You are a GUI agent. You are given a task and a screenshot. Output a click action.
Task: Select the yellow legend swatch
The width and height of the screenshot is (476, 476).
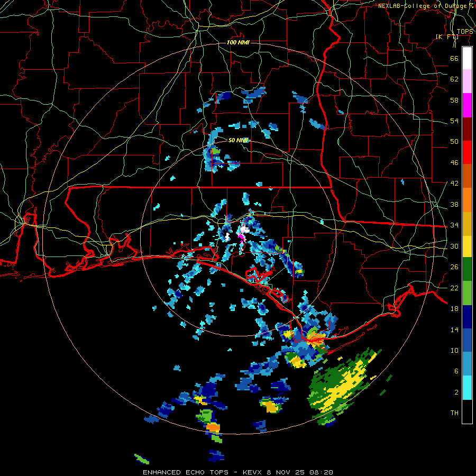[x=467, y=247]
